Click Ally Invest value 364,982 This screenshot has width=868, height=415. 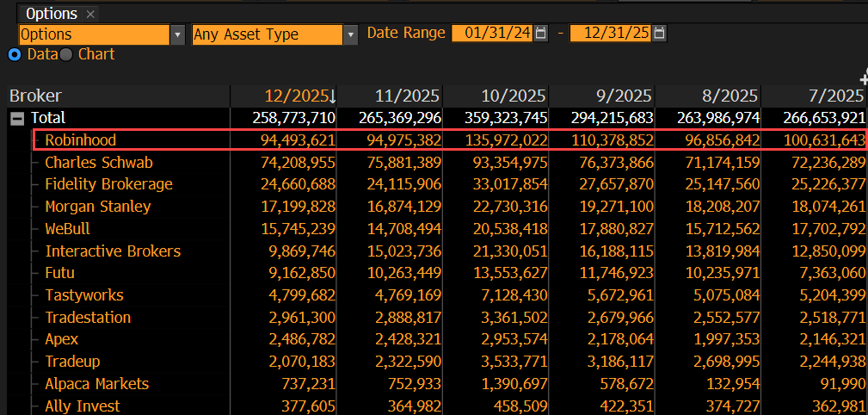click(x=416, y=406)
